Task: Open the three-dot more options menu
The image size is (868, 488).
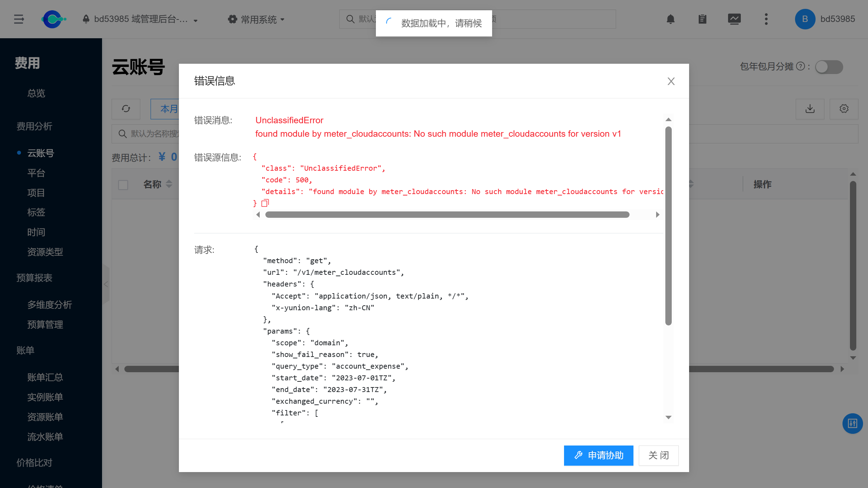Action: tap(766, 19)
